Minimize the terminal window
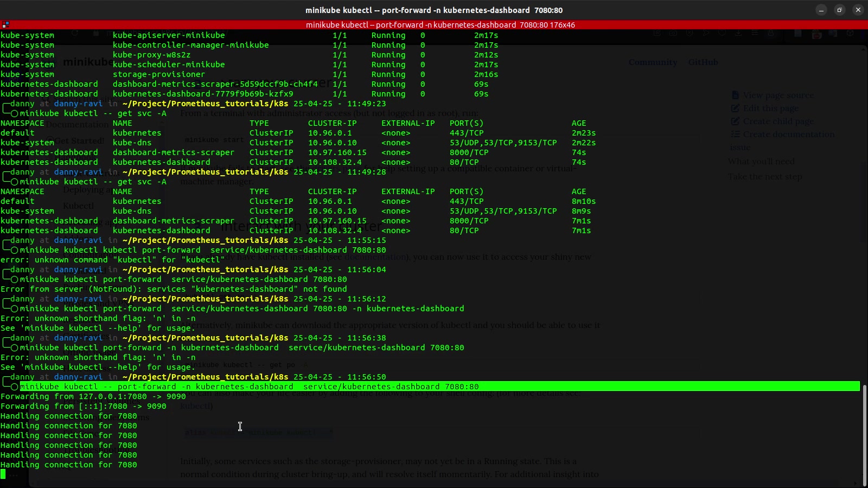The height and width of the screenshot is (488, 868). [821, 10]
